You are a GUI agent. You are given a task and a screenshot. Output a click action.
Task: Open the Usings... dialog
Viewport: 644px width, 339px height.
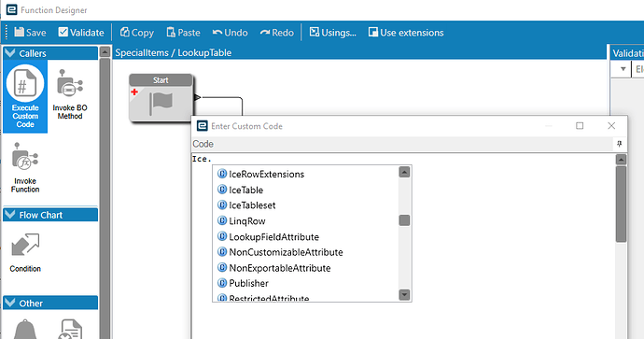pos(332,33)
